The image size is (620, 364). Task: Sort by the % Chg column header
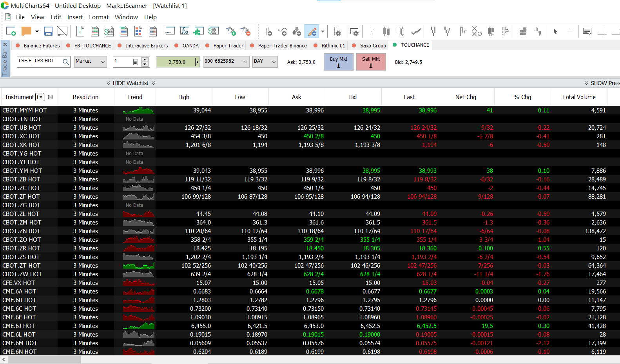[x=522, y=97]
